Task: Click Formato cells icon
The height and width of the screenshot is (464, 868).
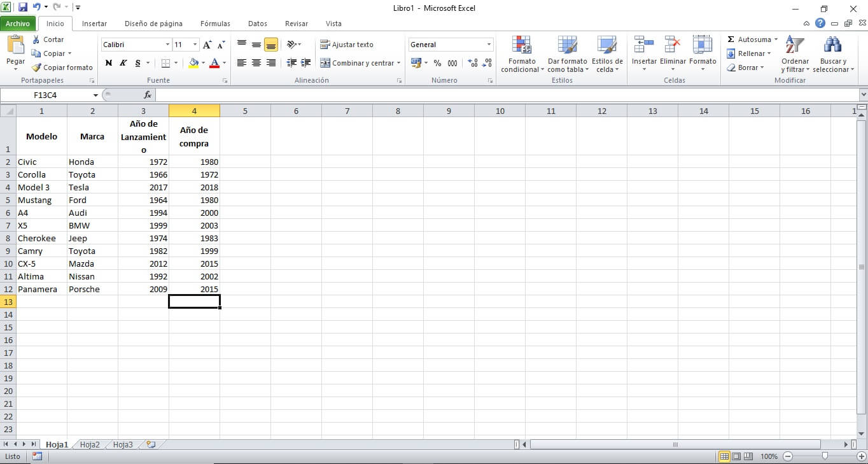Action: tap(703, 45)
